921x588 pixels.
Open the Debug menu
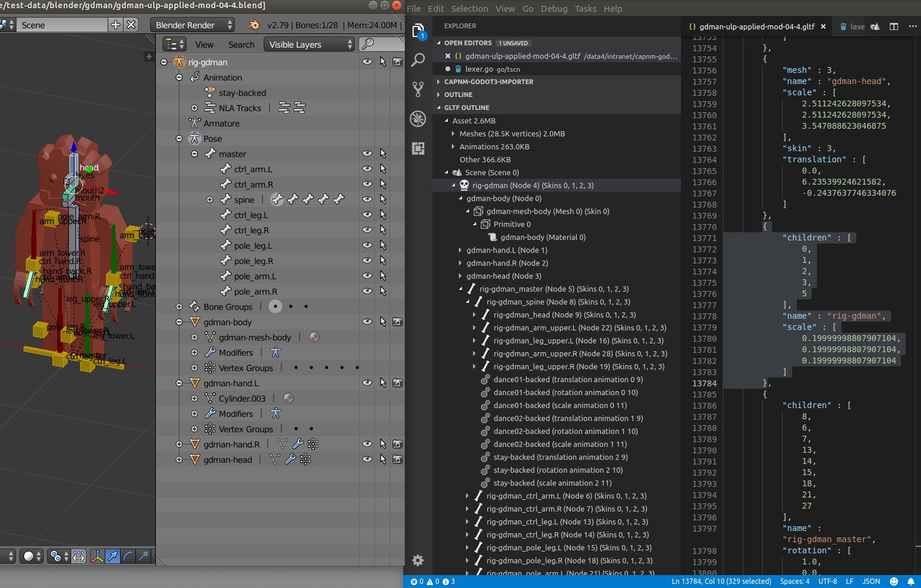[x=554, y=8]
